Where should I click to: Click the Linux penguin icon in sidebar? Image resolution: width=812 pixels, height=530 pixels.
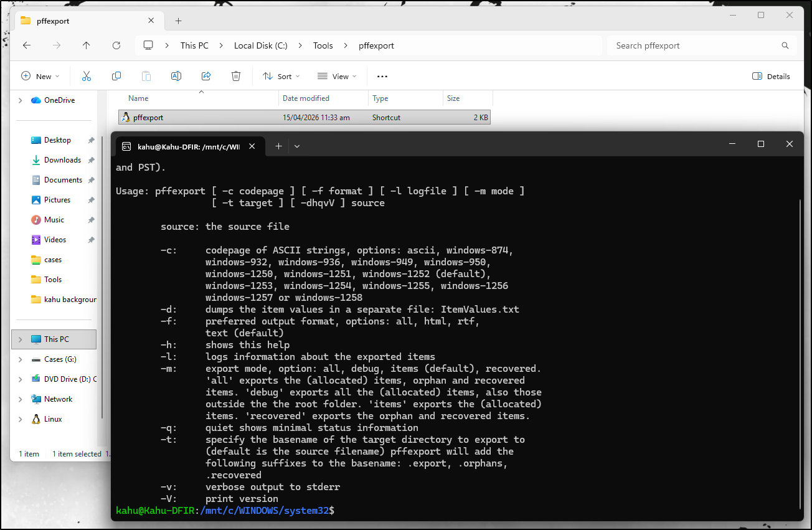(36, 419)
